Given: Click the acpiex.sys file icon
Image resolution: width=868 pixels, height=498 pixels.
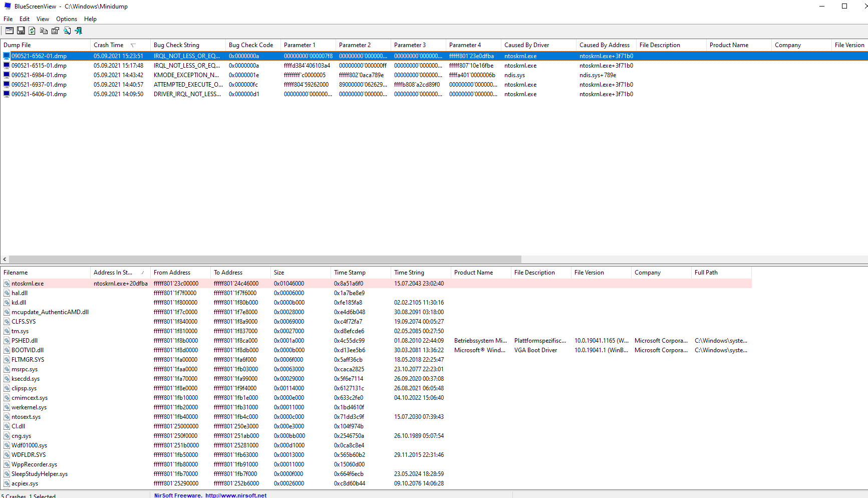Looking at the screenshot, I should pyautogui.click(x=7, y=483).
